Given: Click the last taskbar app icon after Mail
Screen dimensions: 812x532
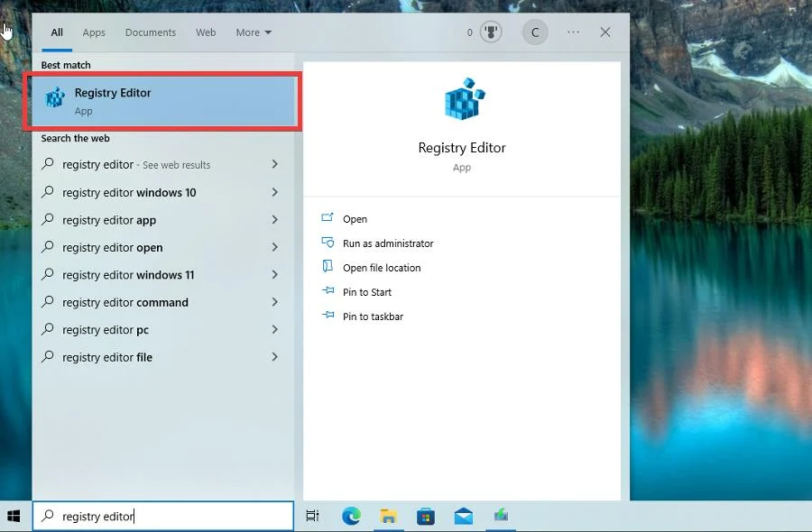Looking at the screenshot, I should (501, 516).
